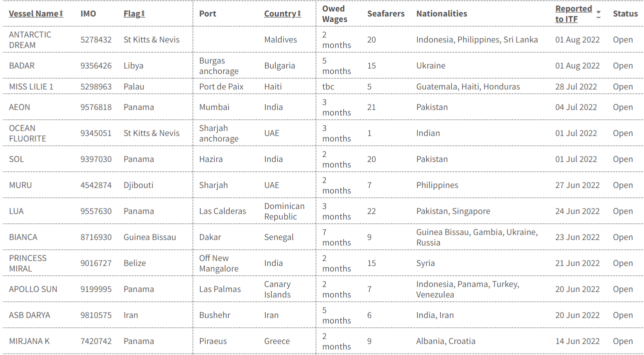Sort the table by Country header text
Screen dimensions: 644x355
[x=280, y=14]
